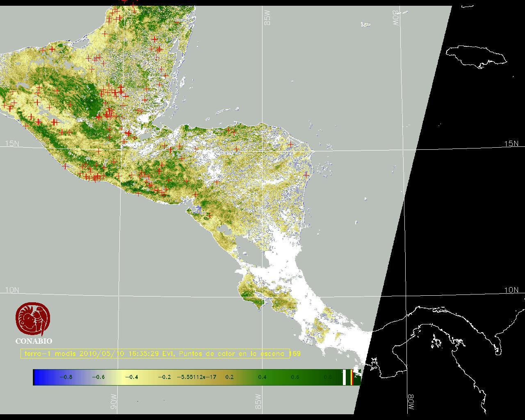The height and width of the screenshot is (420, 525).
Task: Click the 0.4 green value on legend
Action: (262, 377)
